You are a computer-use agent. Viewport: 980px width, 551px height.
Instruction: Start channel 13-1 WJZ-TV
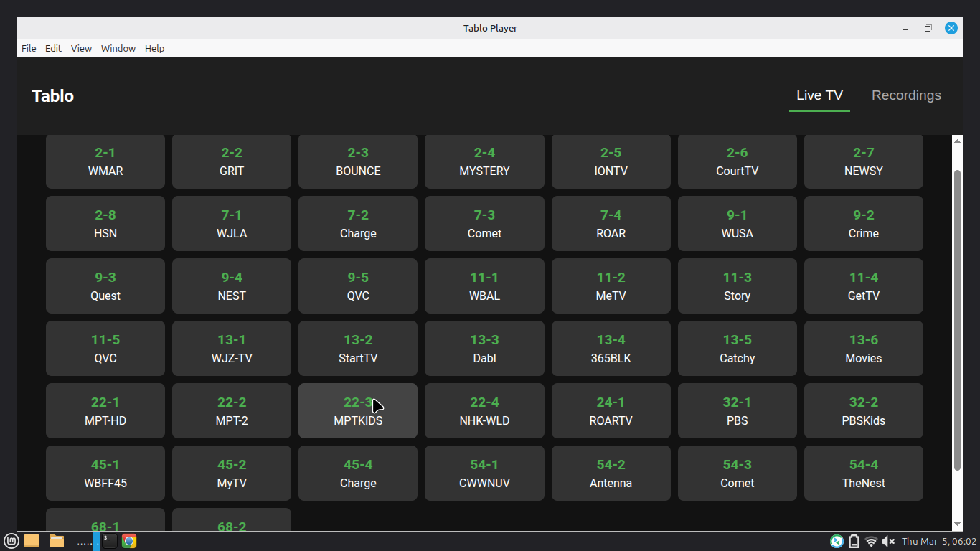(232, 349)
